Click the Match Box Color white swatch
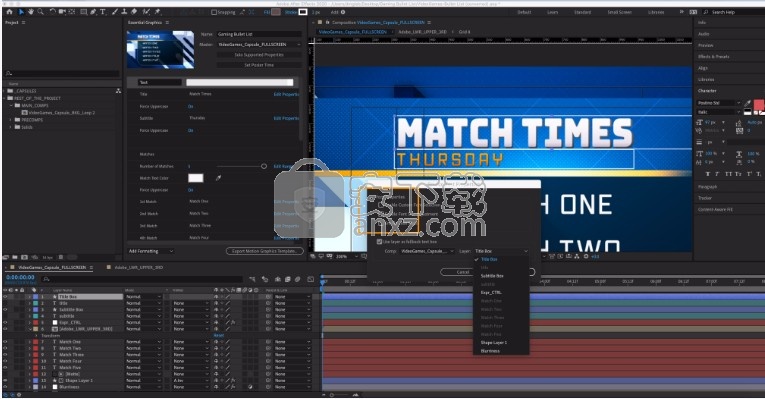765x399 pixels. (196, 178)
